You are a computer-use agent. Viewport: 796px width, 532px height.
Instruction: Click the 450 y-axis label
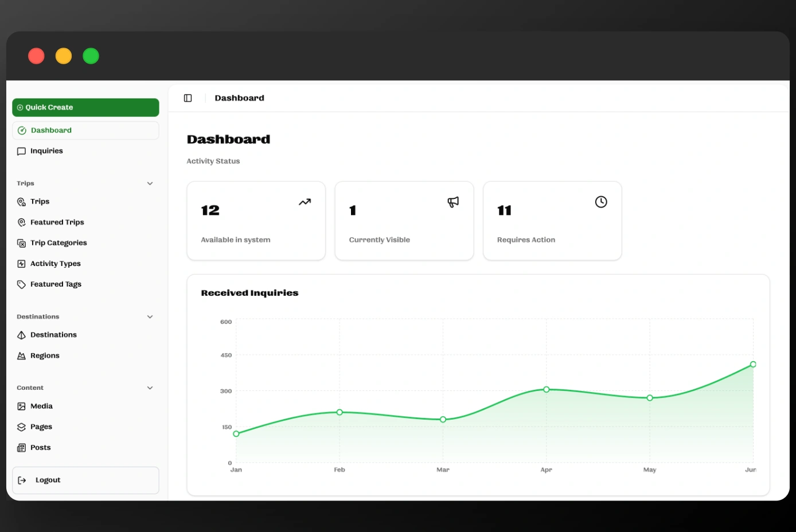[x=226, y=355]
